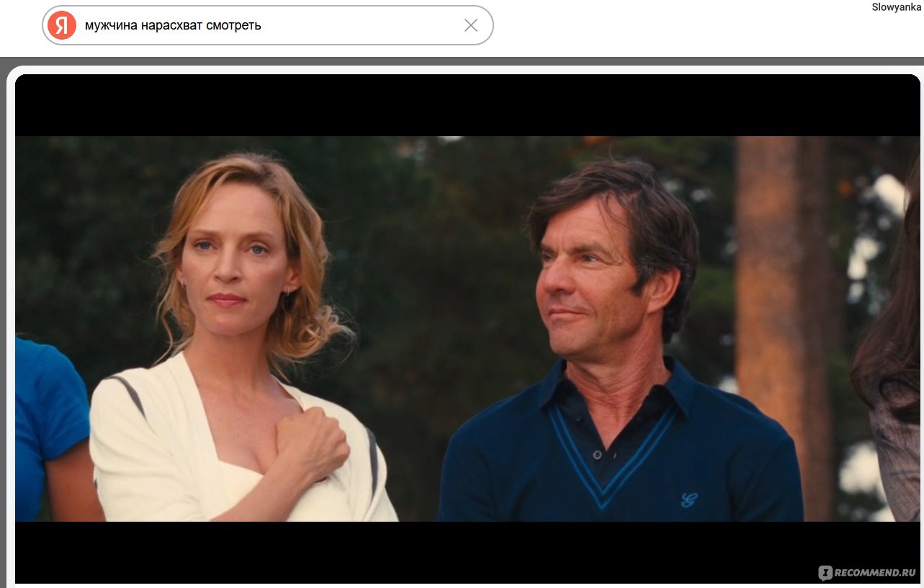Click the gray strip below the search bar

point(461,61)
